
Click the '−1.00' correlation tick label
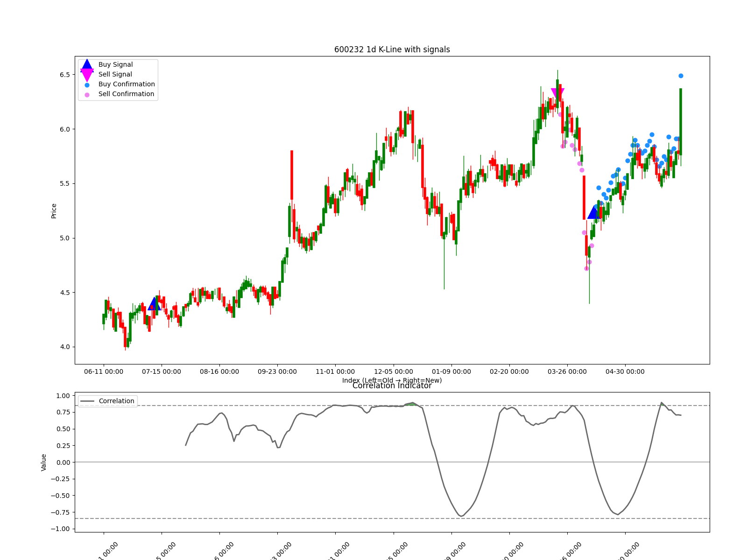coord(61,529)
